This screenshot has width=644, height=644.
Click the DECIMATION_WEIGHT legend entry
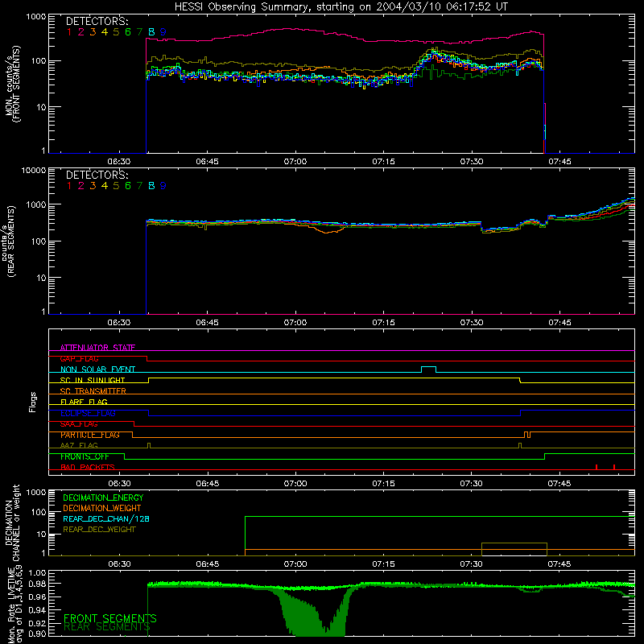(102, 508)
